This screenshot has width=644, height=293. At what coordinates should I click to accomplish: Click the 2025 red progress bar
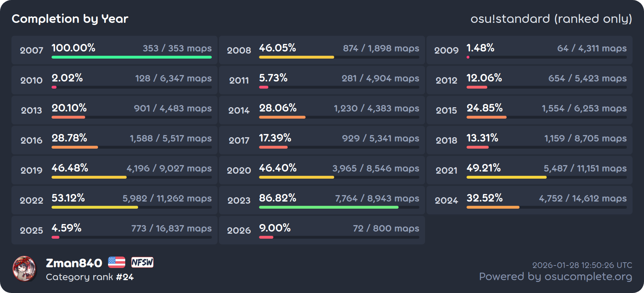coord(55,237)
